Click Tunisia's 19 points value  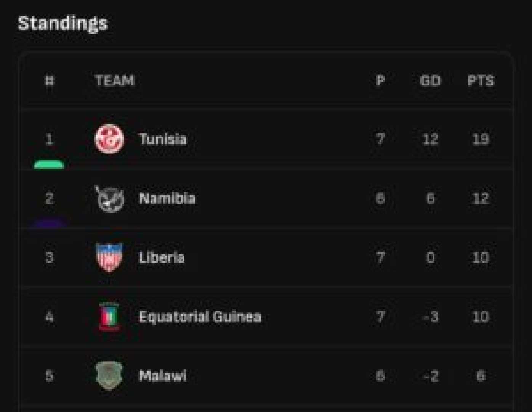tap(481, 139)
